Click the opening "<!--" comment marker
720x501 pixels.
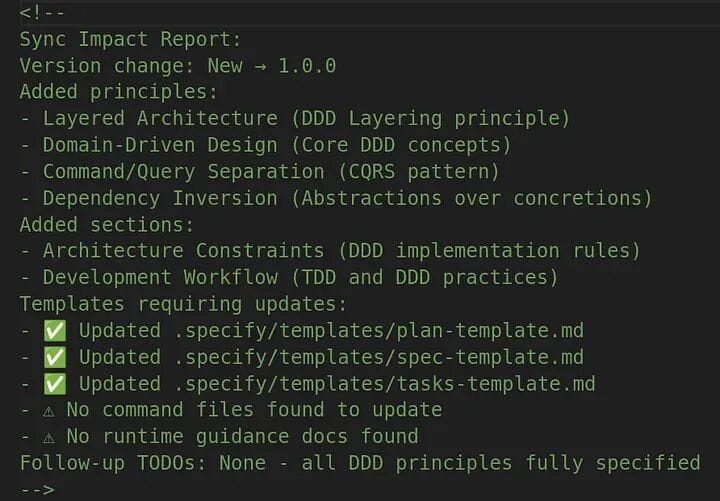tap(42, 12)
